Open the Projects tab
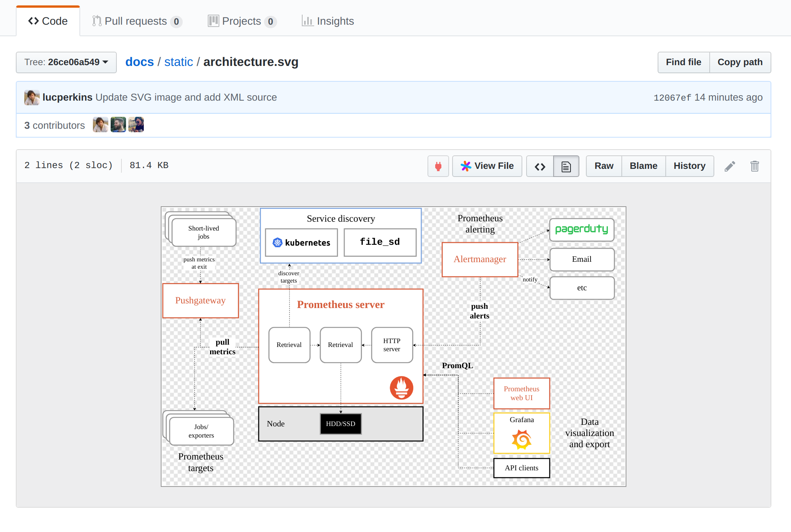791x532 pixels. 242,21
